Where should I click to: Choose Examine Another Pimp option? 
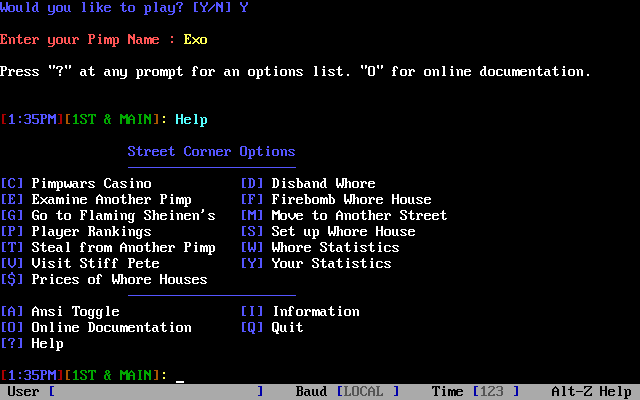[x=96, y=199]
